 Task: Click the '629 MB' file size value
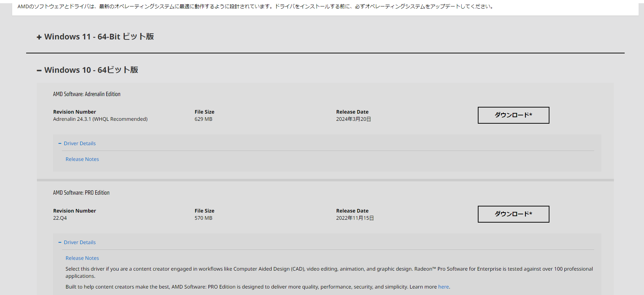point(203,119)
